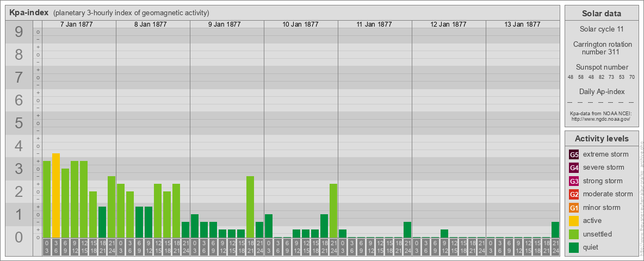Viewport: 644px width, 261px height.
Task: Click the 7 Jan 18-21h dark green bar
Action: (x=102, y=222)
